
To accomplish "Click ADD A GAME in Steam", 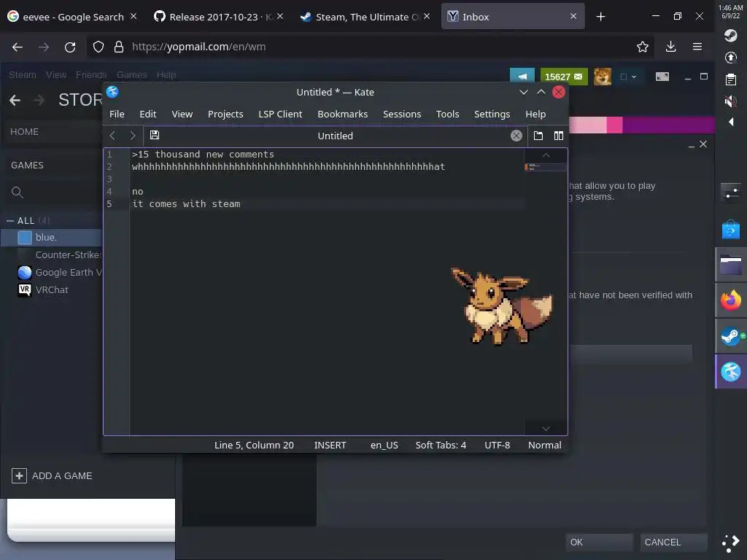I will point(52,475).
